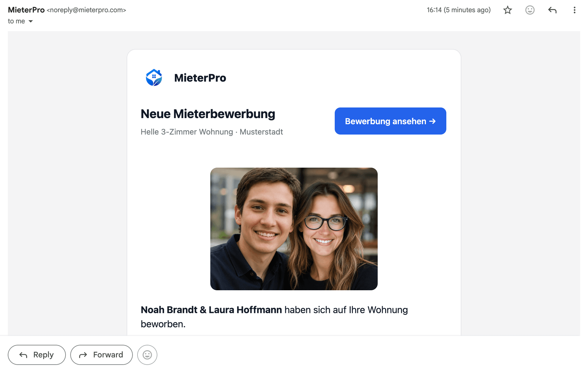The width and height of the screenshot is (588, 371).
Task: Select the sender name MieterPro
Action: pyautogui.click(x=26, y=10)
